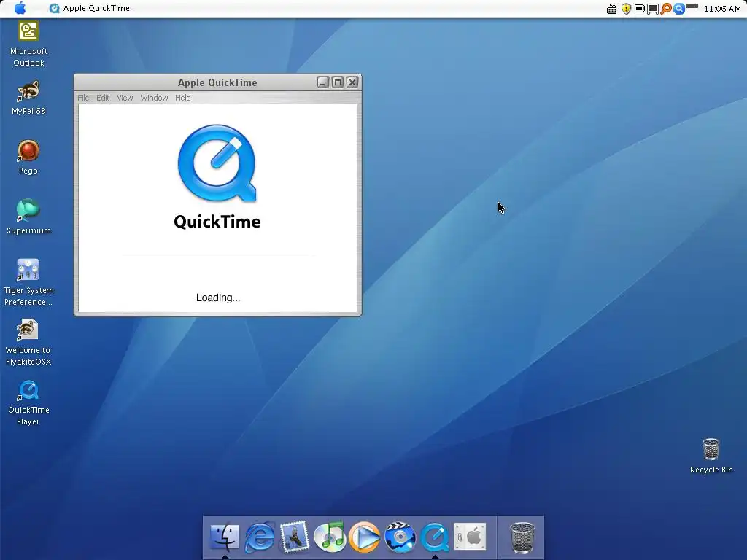
Task: Click the QuickTime icon beside the top bar title
Action: point(54,8)
